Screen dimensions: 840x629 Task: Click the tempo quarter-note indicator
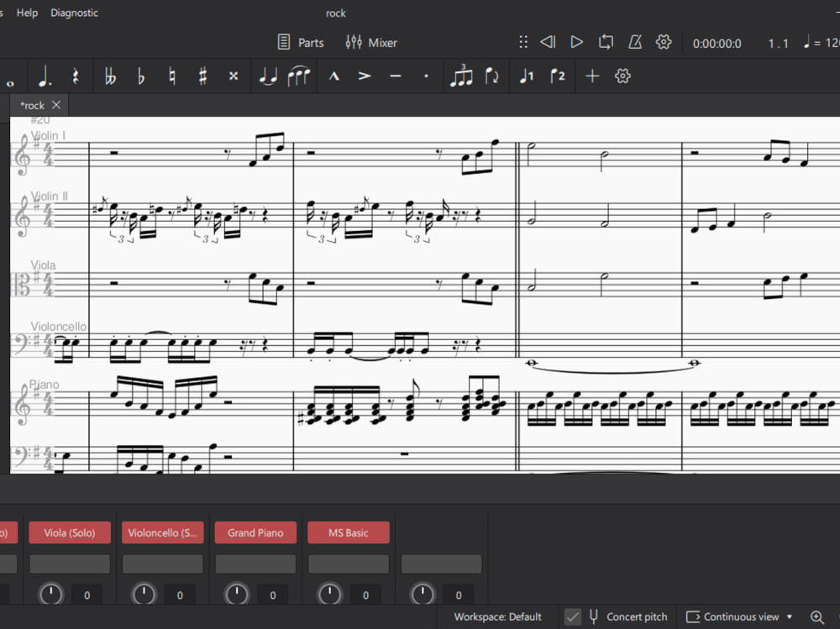click(806, 42)
